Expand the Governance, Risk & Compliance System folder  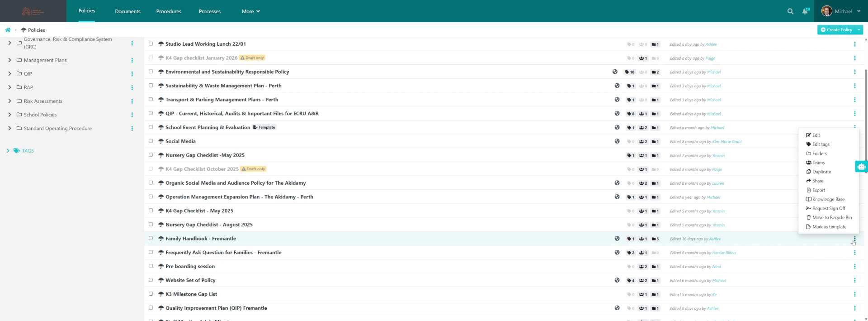tap(9, 43)
